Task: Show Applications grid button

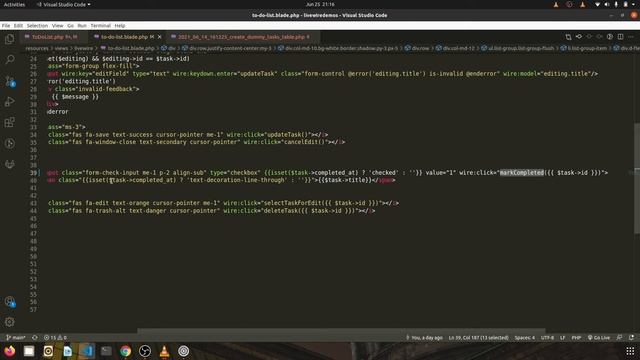Action: pyautogui.click(x=630, y=351)
